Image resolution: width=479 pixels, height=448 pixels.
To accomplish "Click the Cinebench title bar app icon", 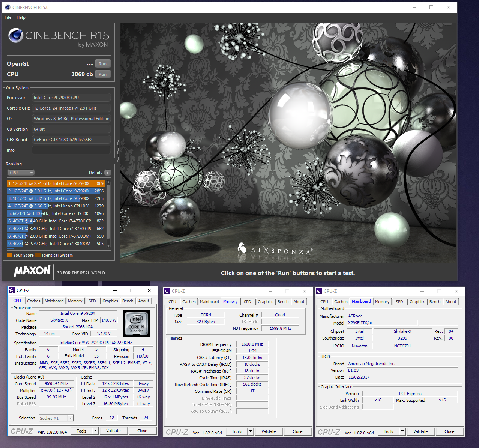I will pos(8,7).
